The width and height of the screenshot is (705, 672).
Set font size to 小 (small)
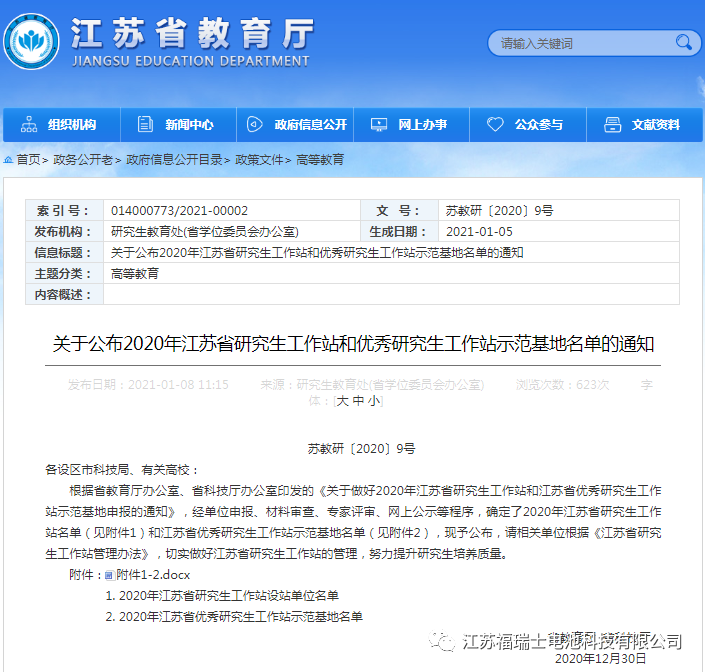coord(373,400)
